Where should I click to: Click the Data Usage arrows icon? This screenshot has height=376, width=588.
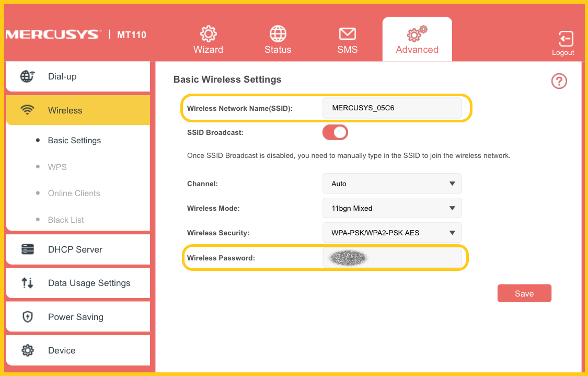point(27,282)
